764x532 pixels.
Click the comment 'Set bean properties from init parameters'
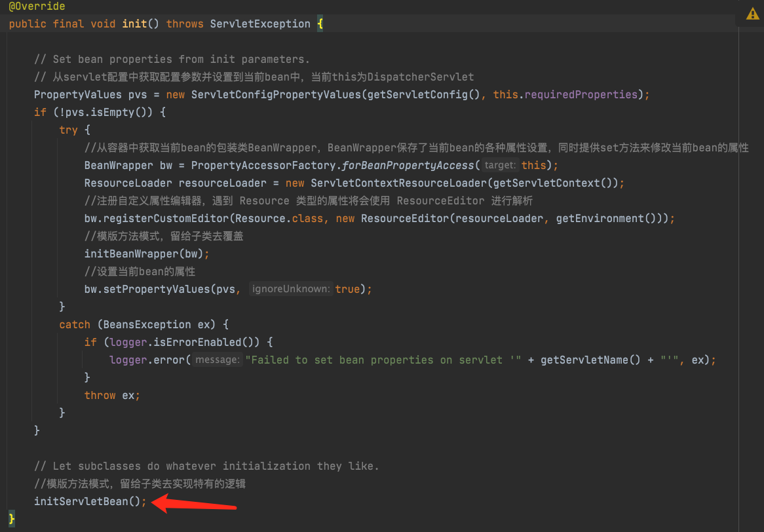[172, 60]
